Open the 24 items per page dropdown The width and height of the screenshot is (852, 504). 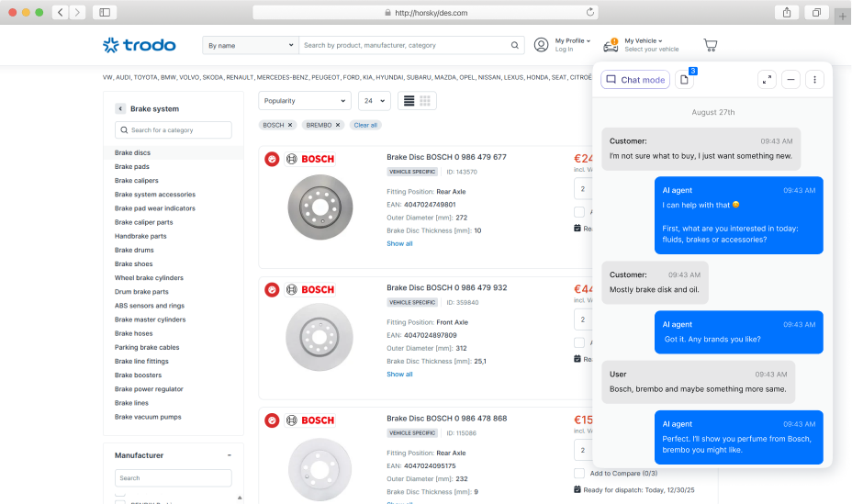tap(374, 100)
